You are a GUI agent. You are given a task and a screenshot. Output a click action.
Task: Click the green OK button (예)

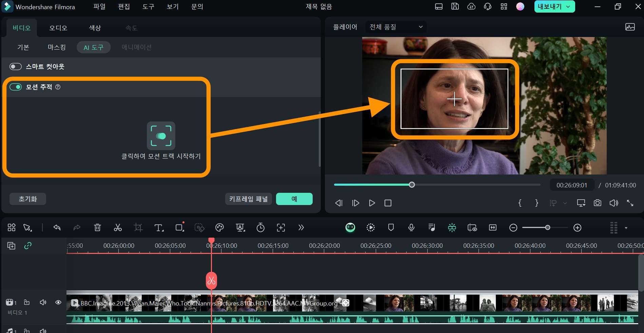coord(294,199)
